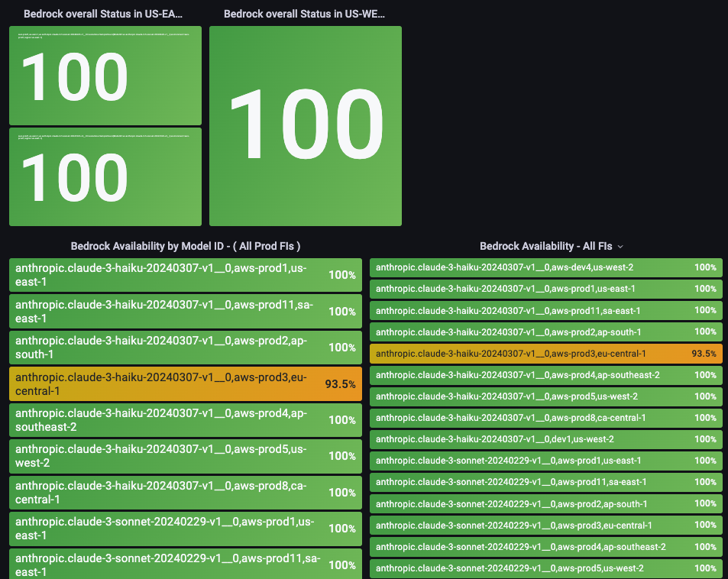The image size is (728, 579).
Task: Select sonnet aws-prod4,ap-southeast-2 row in All FIs panel
Action: pyautogui.click(x=546, y=547)
